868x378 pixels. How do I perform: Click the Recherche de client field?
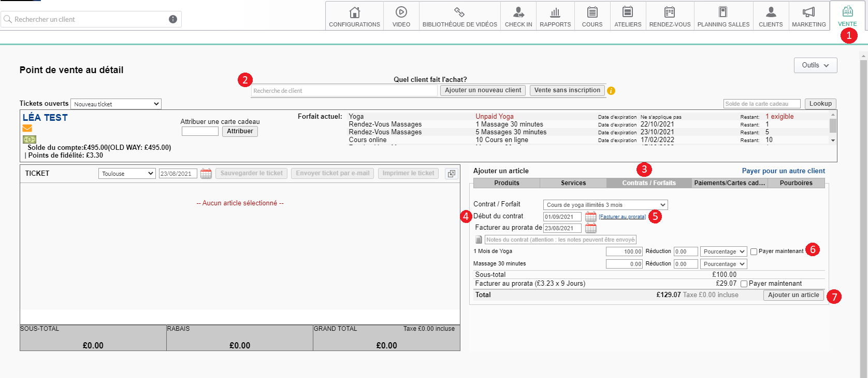click(344, 91)
